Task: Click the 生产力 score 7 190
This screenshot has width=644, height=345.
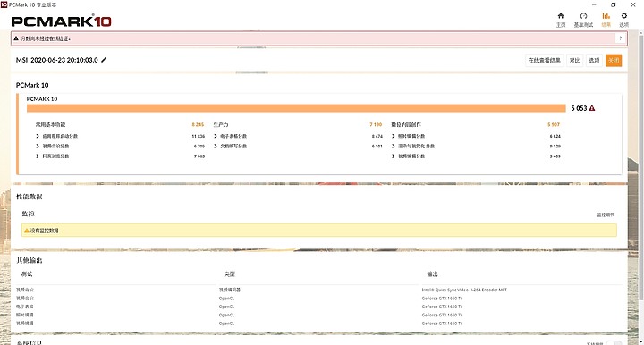Action: point(376,124)
